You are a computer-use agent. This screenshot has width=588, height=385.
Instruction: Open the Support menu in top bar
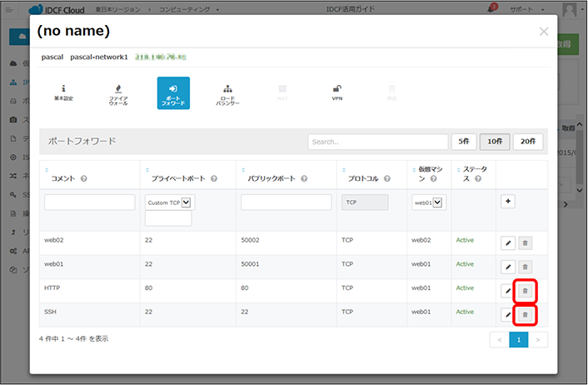tap(527, 9)
